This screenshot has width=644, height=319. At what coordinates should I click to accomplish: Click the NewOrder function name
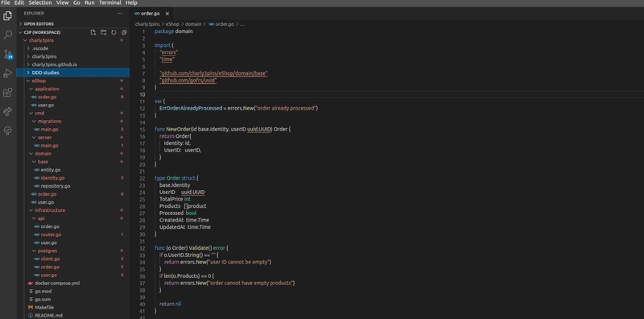[x=178, y=129]
